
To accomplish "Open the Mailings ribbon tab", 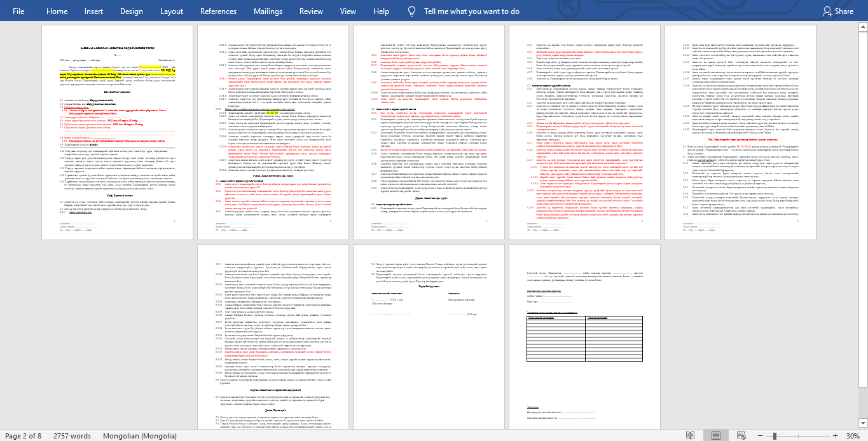I will 268,11.
